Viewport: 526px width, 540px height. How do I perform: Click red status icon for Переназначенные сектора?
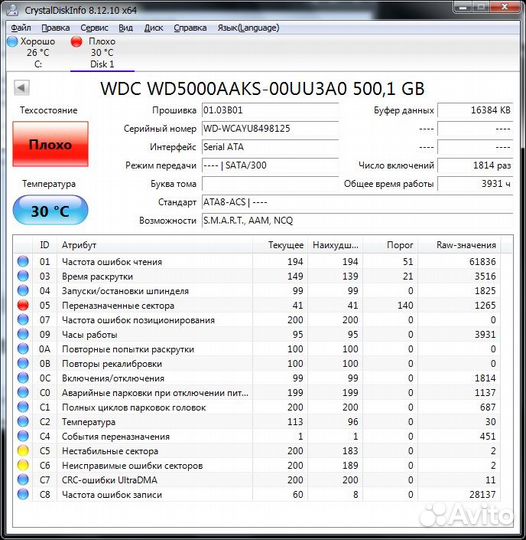point(23,305)
